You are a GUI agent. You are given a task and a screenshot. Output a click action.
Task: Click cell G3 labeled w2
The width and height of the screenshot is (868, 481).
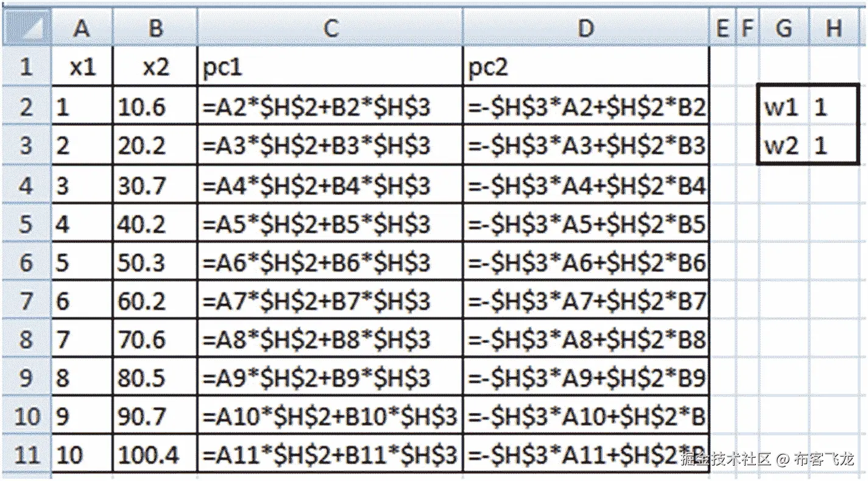(785, 146)
